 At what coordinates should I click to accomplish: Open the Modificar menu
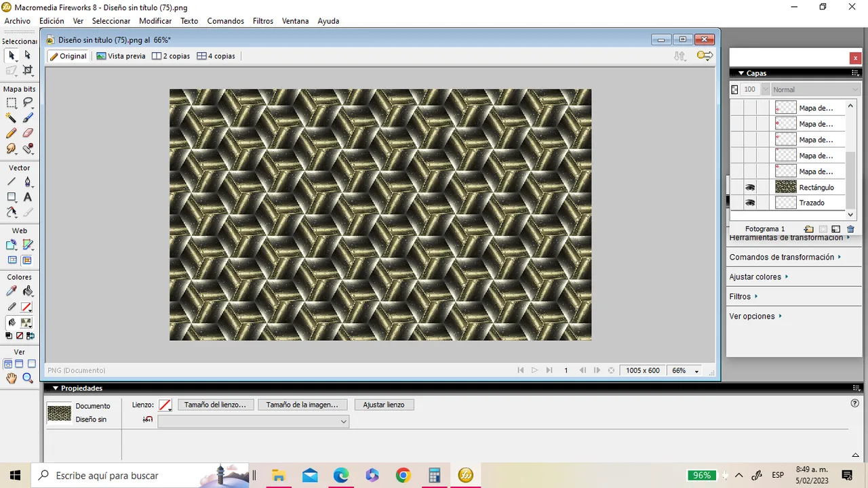[155, 21]
